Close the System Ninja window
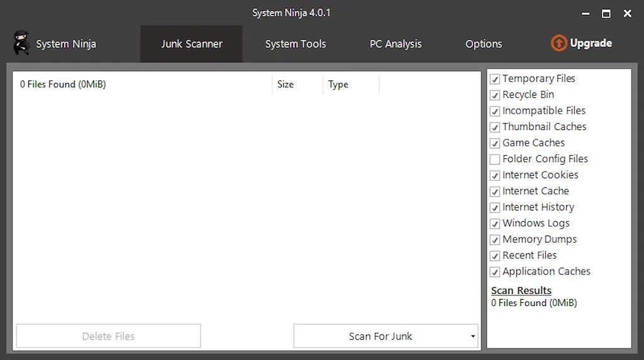Viewport: 644px width, 360px height. pos(628,14)
